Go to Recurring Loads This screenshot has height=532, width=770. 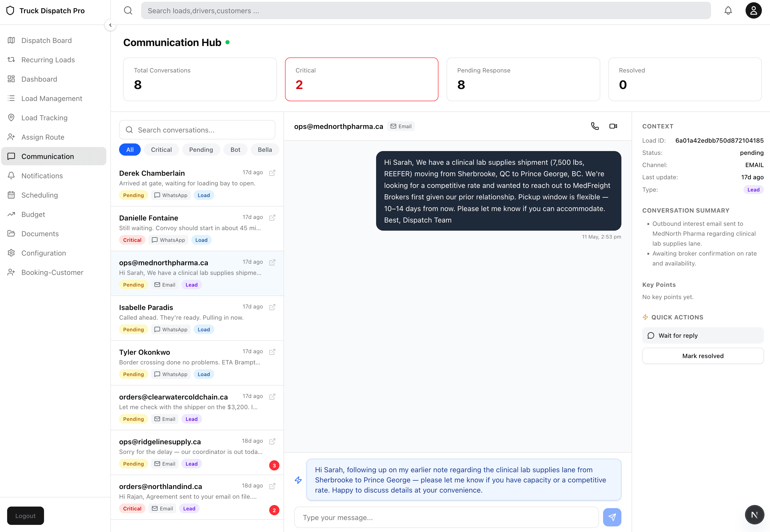pos(53,60)
